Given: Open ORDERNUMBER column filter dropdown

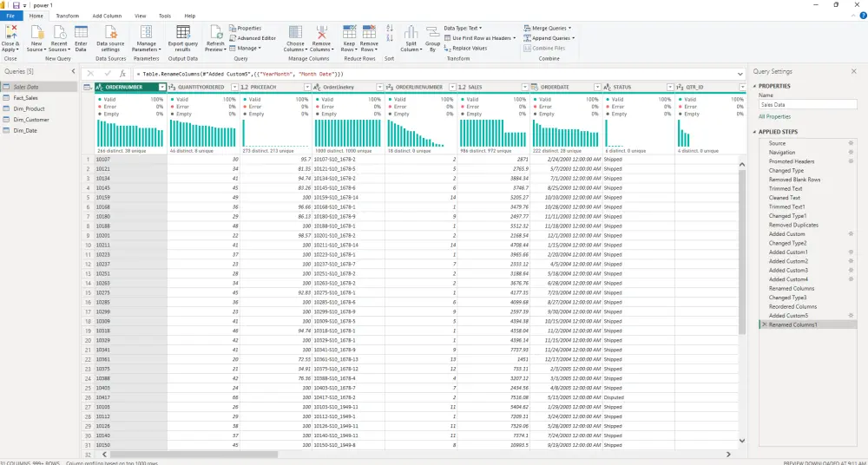Looking at the screenshot, I should pyautogui.click(x=161, y=87).
